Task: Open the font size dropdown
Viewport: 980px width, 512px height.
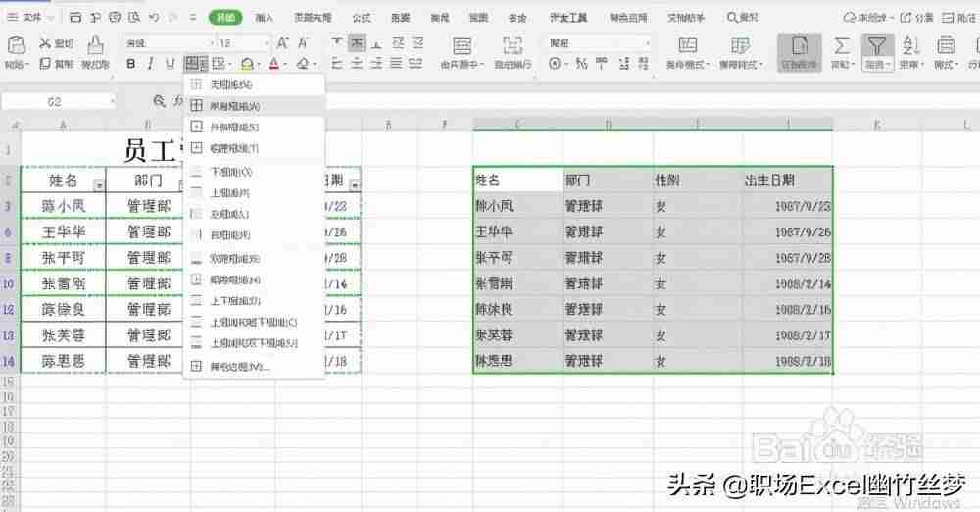Action: pyautogui.click(x=267, y=43)
